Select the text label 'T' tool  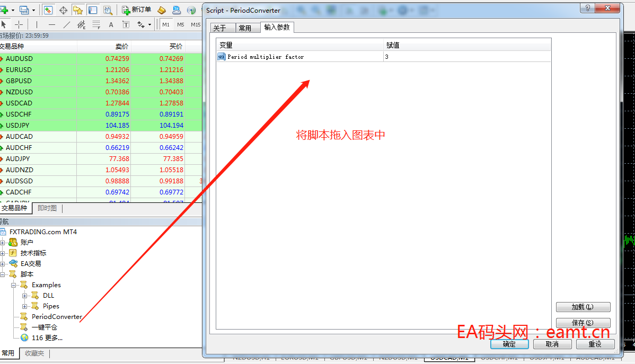point(126,25)
